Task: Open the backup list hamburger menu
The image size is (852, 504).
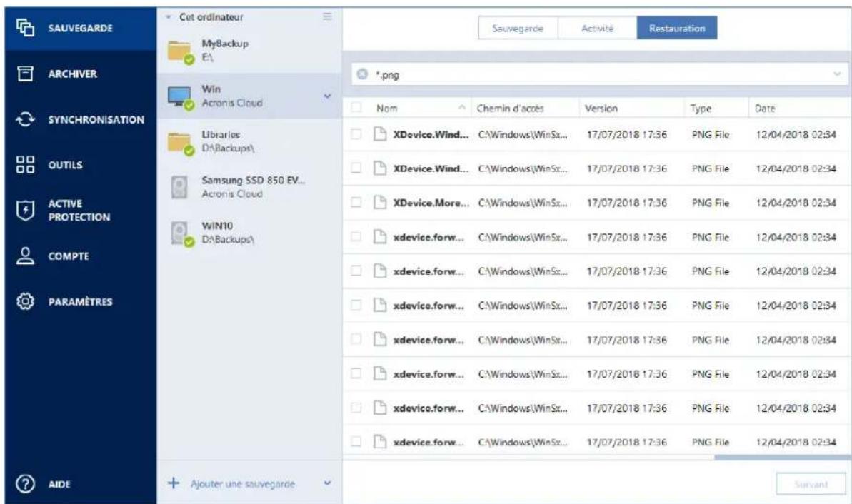Action: 327,16
